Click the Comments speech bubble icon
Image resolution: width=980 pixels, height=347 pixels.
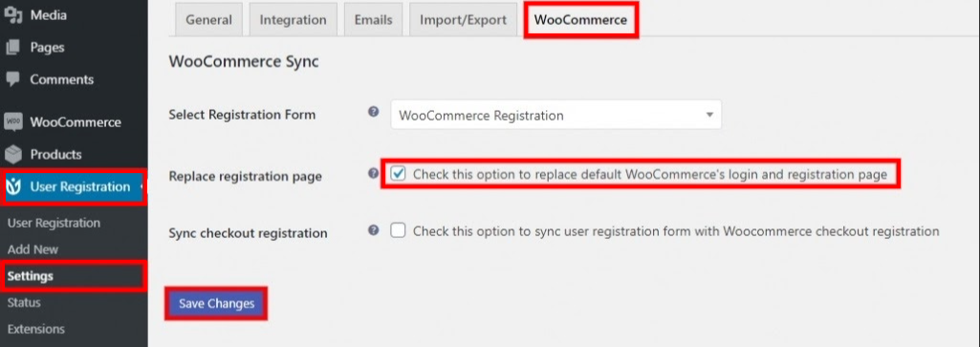point(13,79)
